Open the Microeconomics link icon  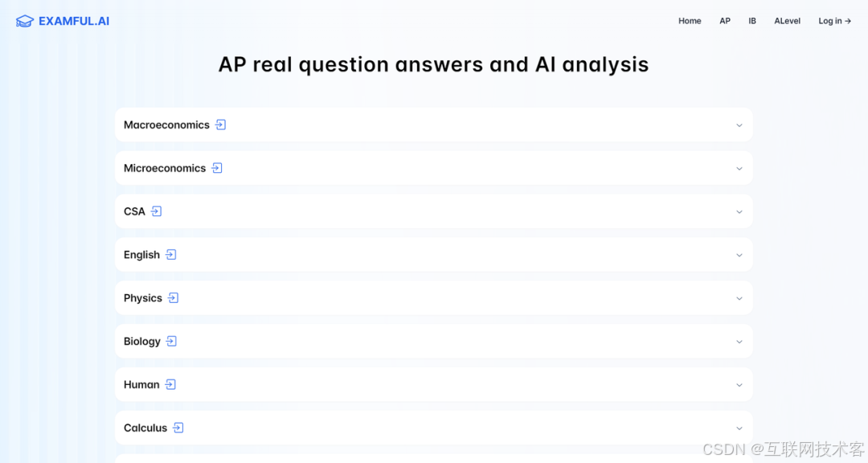tap(217, 168)
